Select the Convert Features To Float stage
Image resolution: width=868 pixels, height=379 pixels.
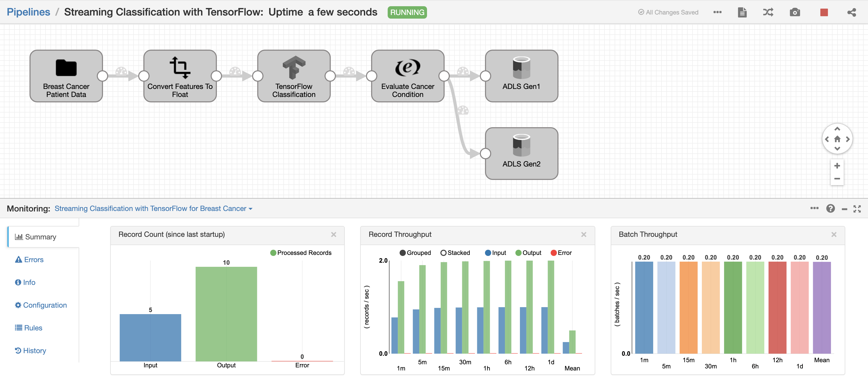click(x=180, y=76)
